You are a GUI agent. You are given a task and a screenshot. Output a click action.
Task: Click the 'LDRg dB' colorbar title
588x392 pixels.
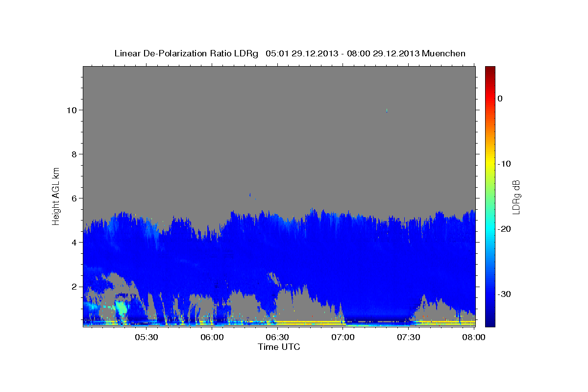(516, 197)
